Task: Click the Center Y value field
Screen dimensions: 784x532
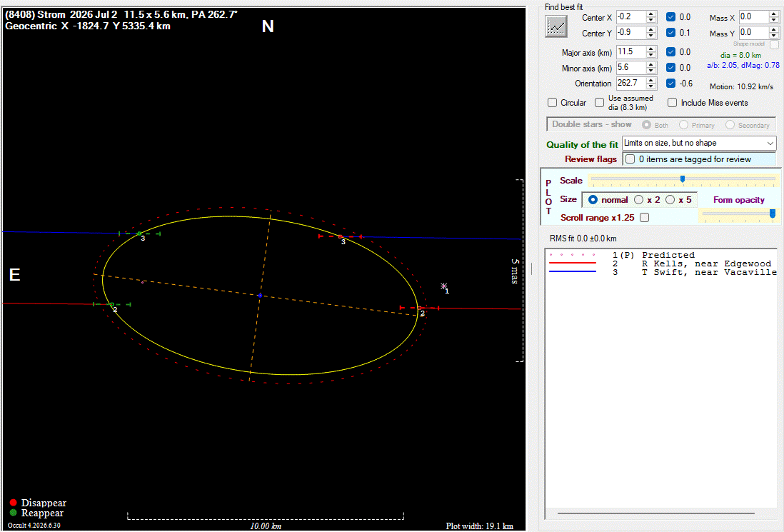Action: 631,33
